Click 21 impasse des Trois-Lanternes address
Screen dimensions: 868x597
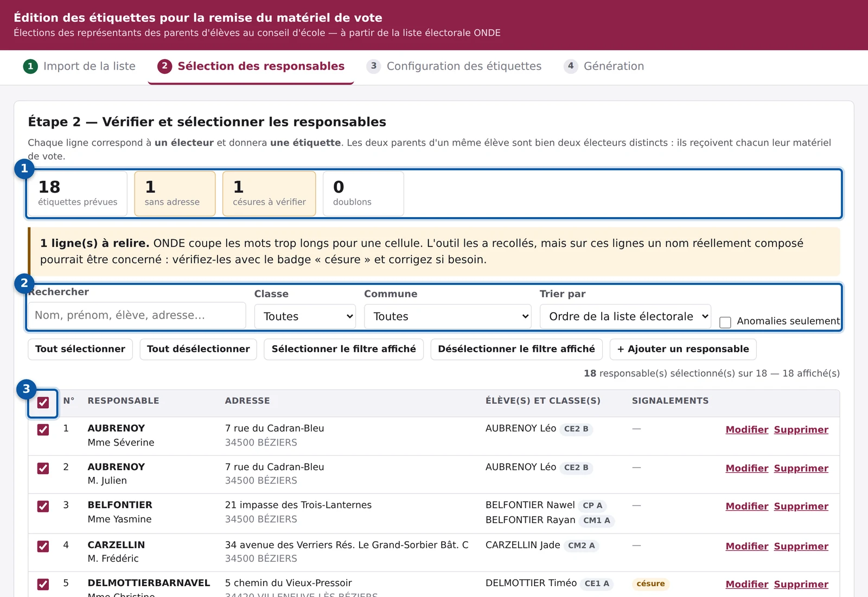pyautogui.click(x=298, y=505)
